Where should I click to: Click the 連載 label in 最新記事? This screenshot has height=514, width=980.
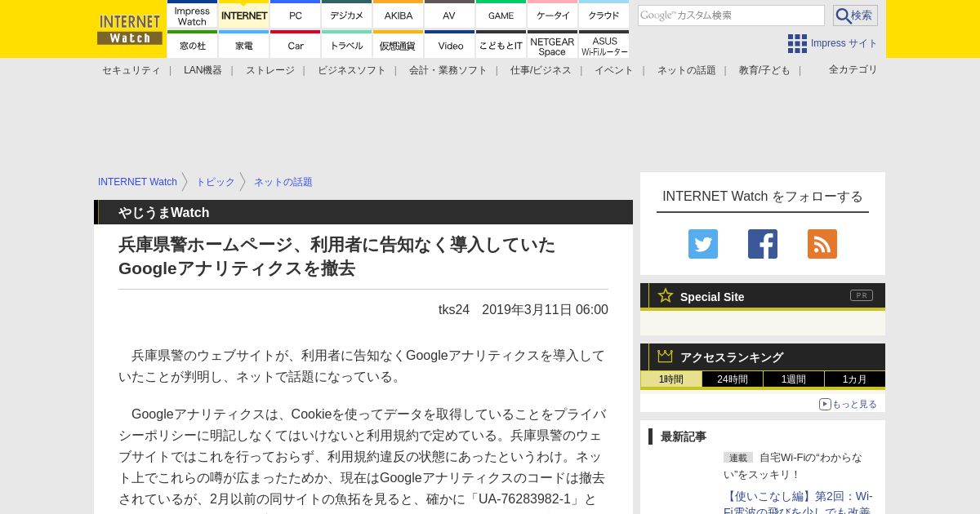click(738, 458)
